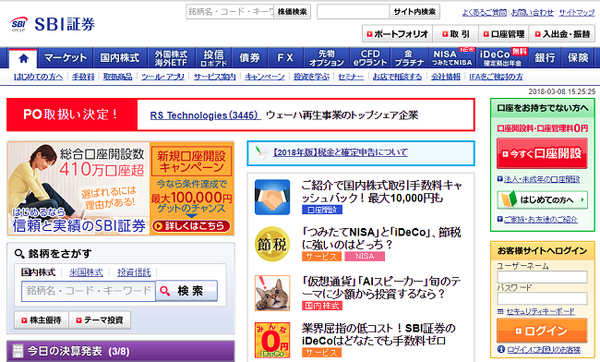
Task: Focus the 銘柄をさがす keyword field
Action: click(x=88, y=291)
